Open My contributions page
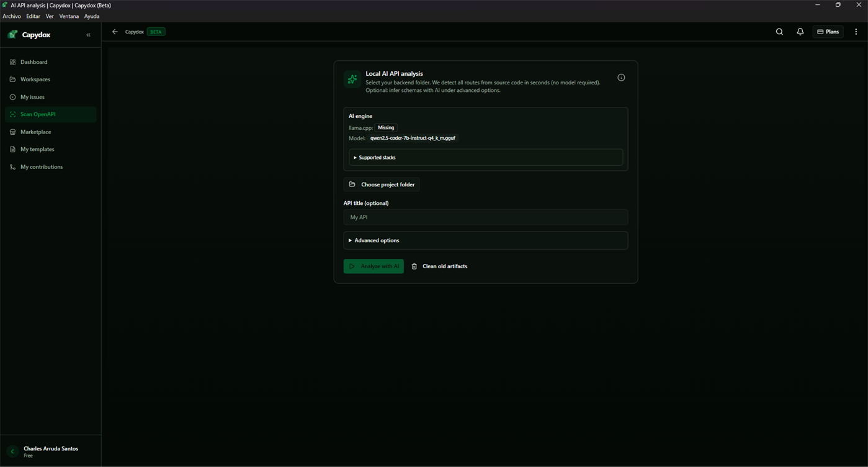This screenshot has height=467, width=868. point(50,167)
